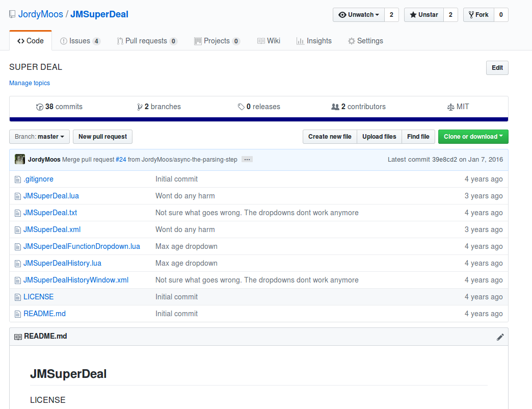Open the MIT license link
Screen dimensions: 532x409
coord(458,107)
